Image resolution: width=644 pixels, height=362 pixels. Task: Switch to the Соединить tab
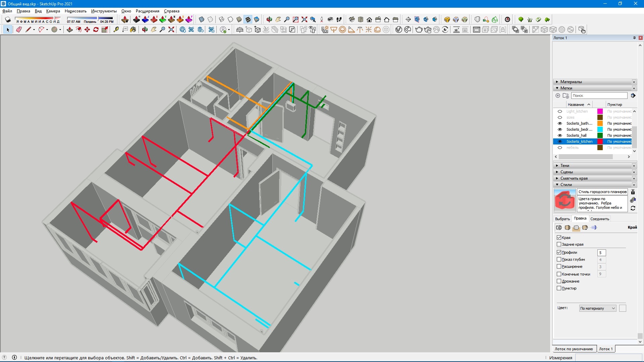point(600,219)
